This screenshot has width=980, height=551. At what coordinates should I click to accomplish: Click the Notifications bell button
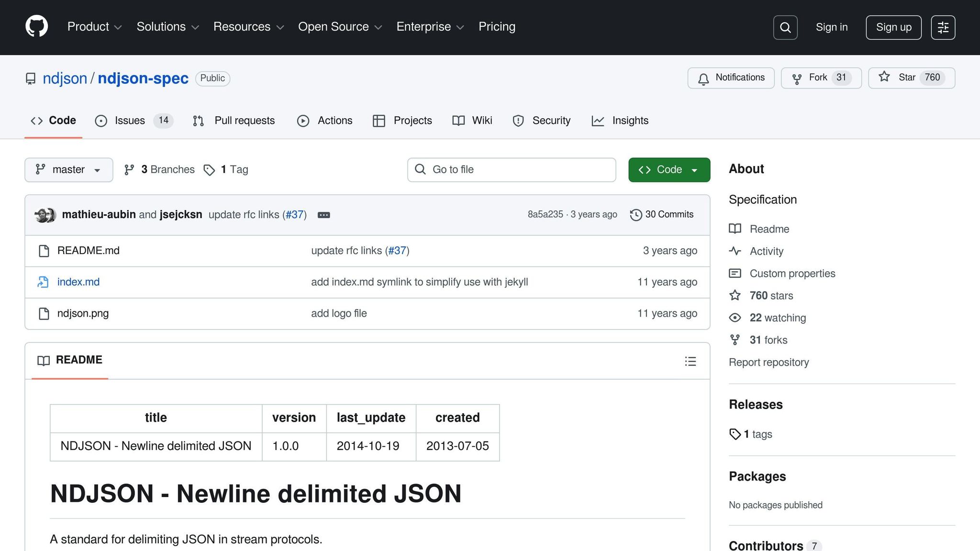731,78
